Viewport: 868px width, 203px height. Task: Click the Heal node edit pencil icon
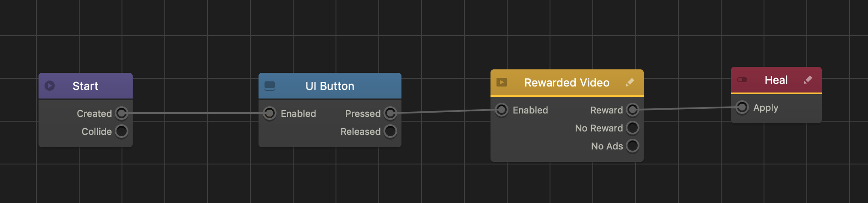(x=808, y=80)
